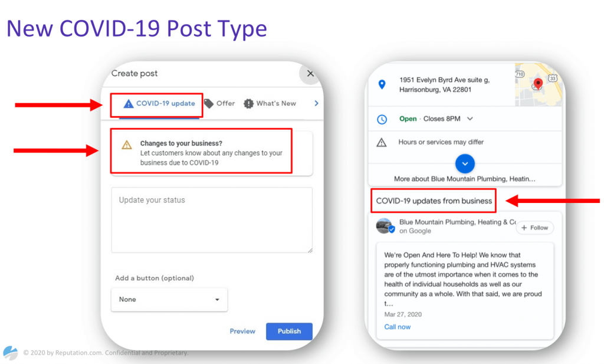Screen dimensions: 604x364
Task: Select the COVID-19 update tab
Action: 159,104
